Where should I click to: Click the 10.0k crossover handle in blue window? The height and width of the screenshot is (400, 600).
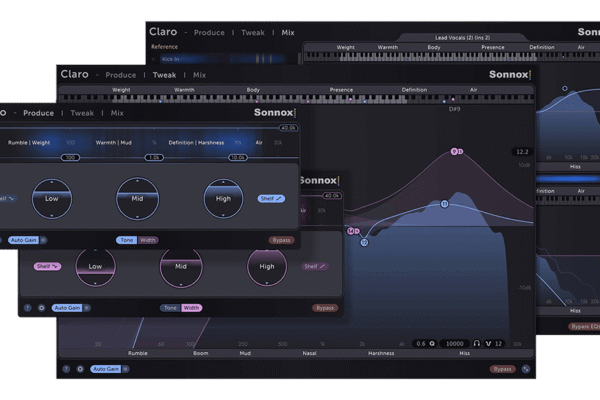pyautogui.click(x=238, y=157)
